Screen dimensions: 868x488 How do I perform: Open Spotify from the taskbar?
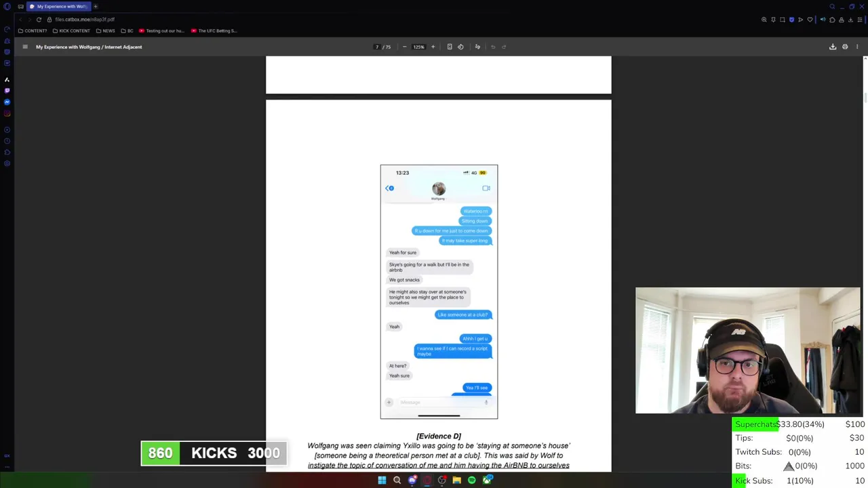click(x=472, y=480)
